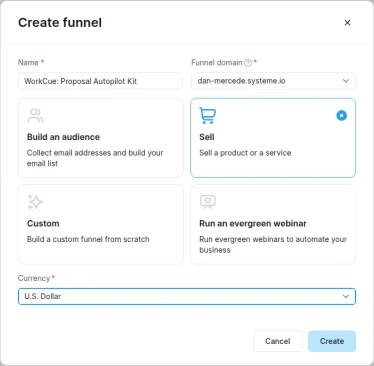Image resolution: width=374 pixels, height=366 pixels.
Task: Choose the Custom funnel card
Action: click(x=101, y=224)
